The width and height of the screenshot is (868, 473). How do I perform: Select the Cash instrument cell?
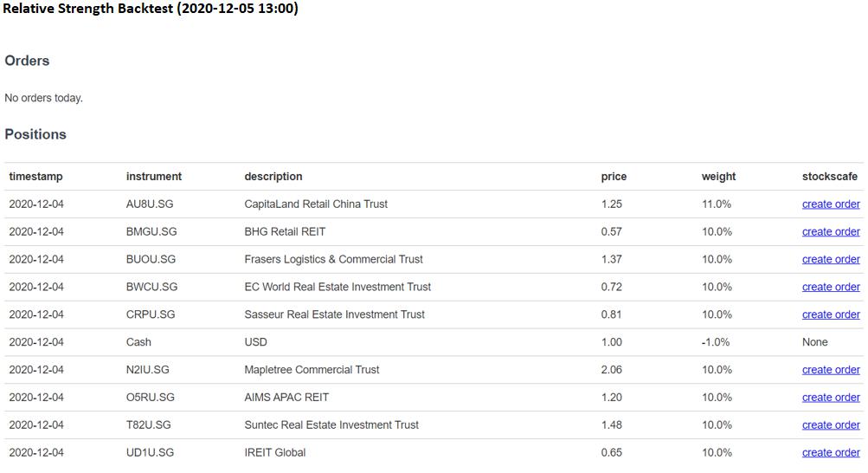click(138, 342)
